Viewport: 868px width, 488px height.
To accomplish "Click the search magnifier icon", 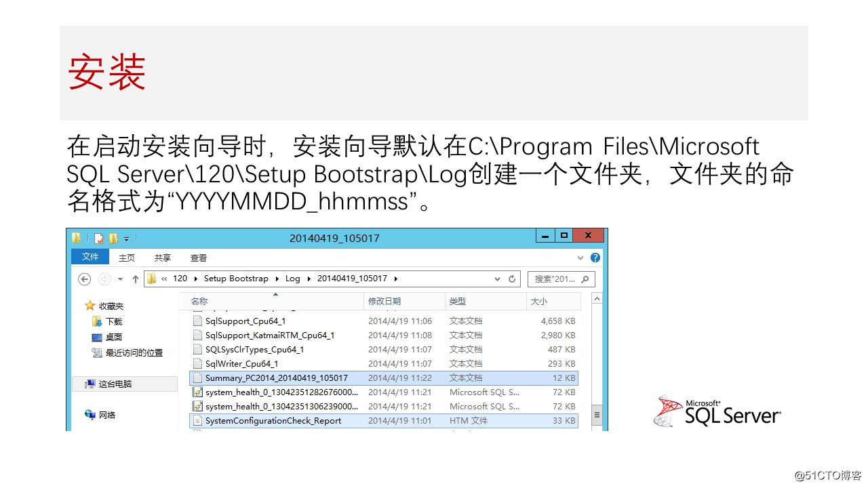I will (586, 279).
